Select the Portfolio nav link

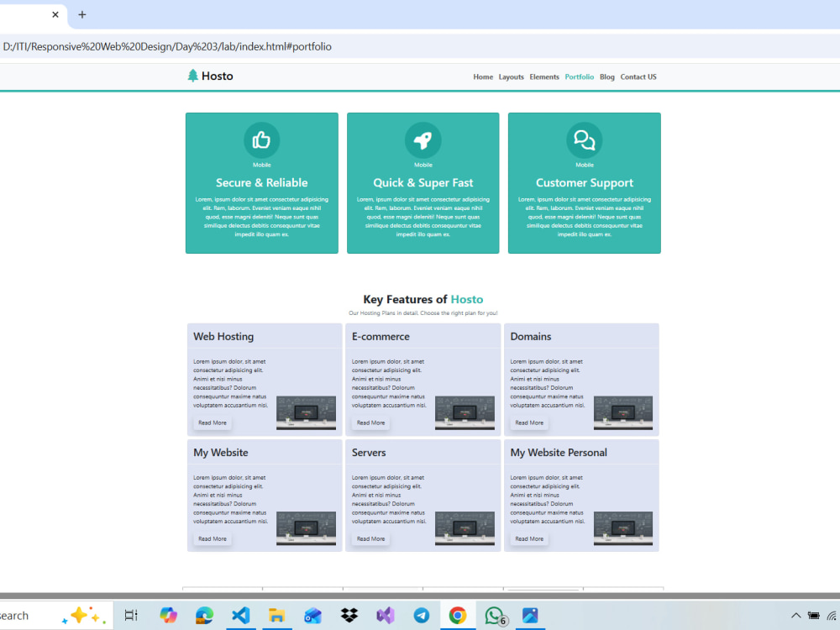(x=579, y=76)
